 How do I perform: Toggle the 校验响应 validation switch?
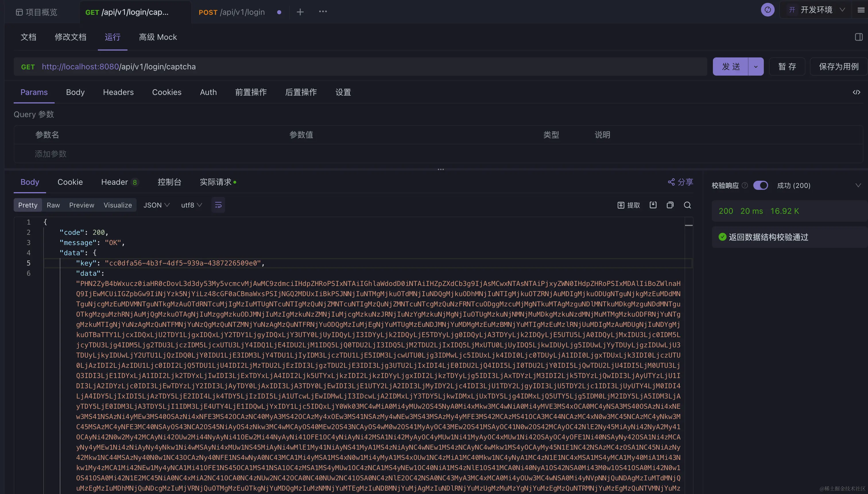click(760, 185)
